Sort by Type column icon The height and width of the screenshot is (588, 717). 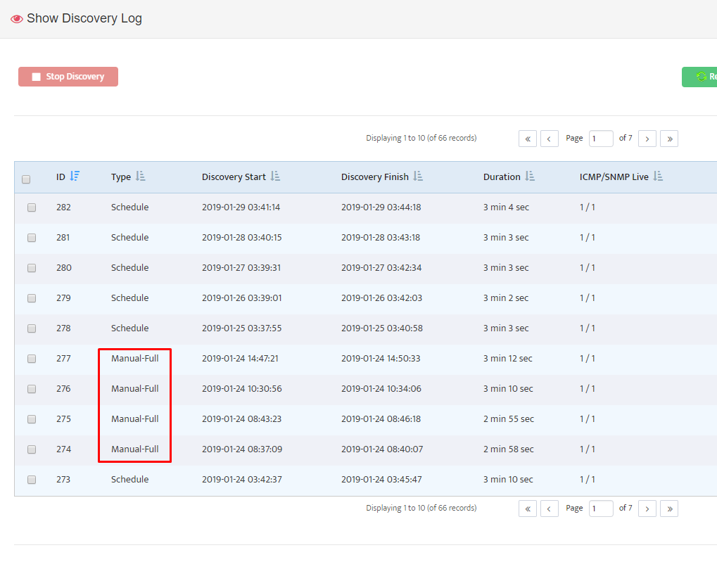click(141, 176)
